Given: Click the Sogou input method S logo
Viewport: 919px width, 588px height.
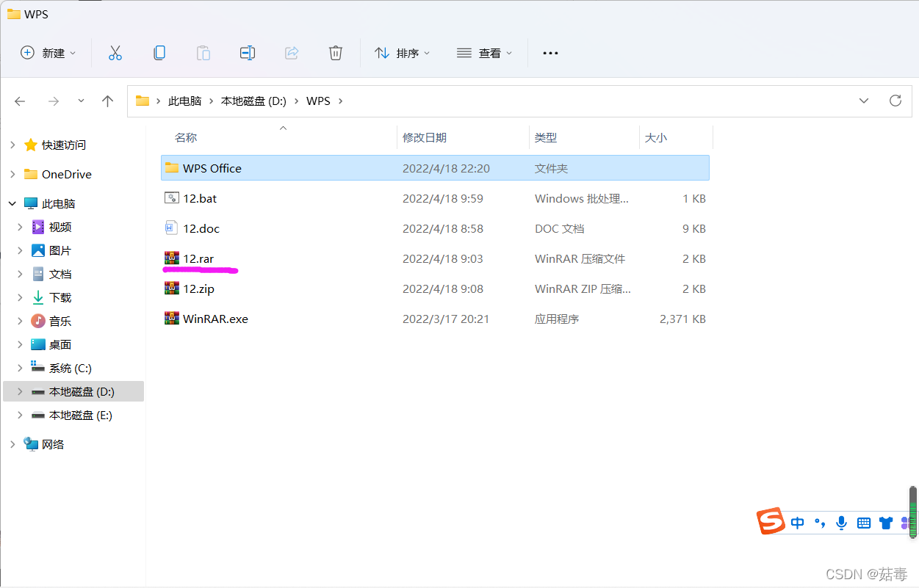Looking at the screenshot, I should 771,521.
